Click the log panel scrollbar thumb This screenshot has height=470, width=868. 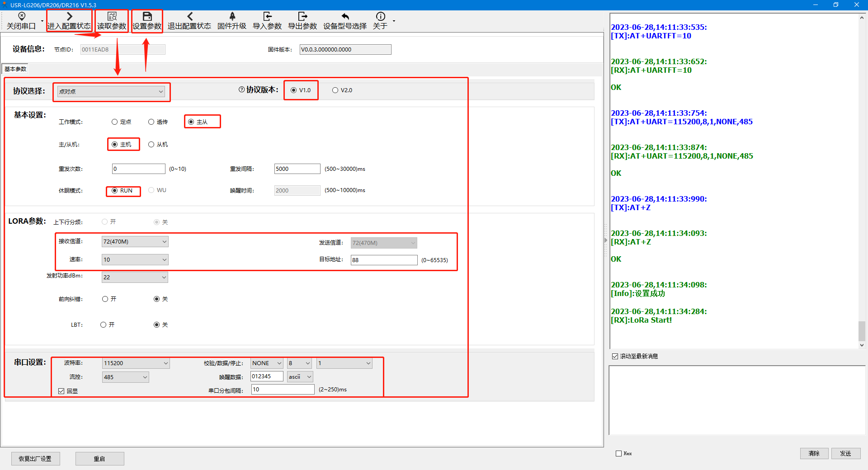point(862,331)
